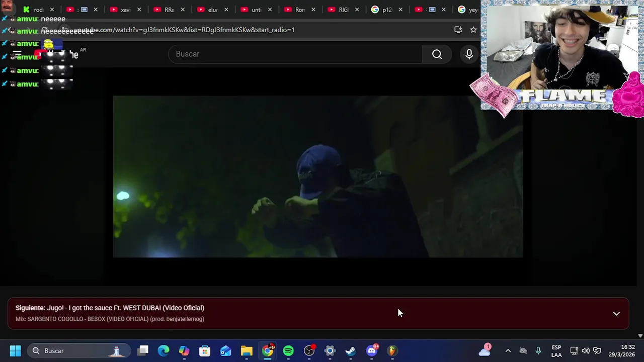Bookmark this page with the star icon

473,30
